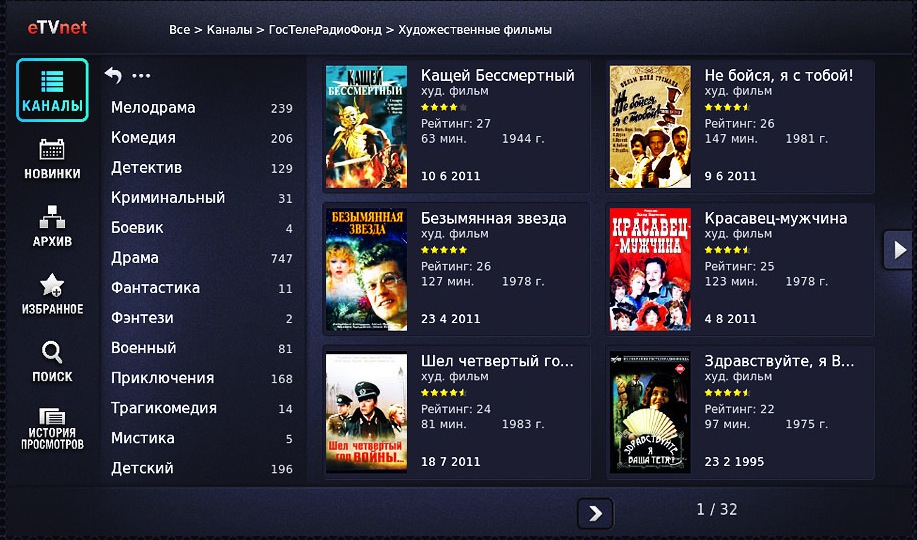Image resolution: width=917 pixels, height=540 pixels.
Task: Click the right-edge play arrow button
Action: pyautogui.click(x=898, y=250)
